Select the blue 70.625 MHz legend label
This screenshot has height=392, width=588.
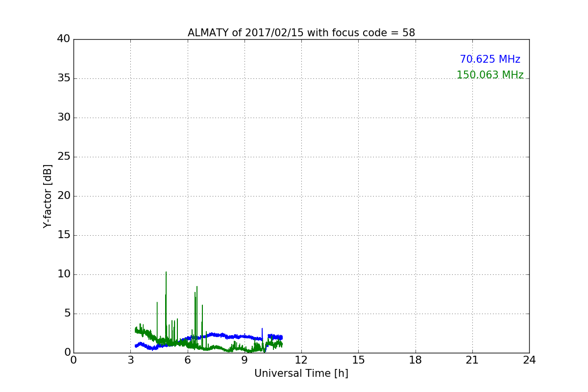tap(490, 59)
